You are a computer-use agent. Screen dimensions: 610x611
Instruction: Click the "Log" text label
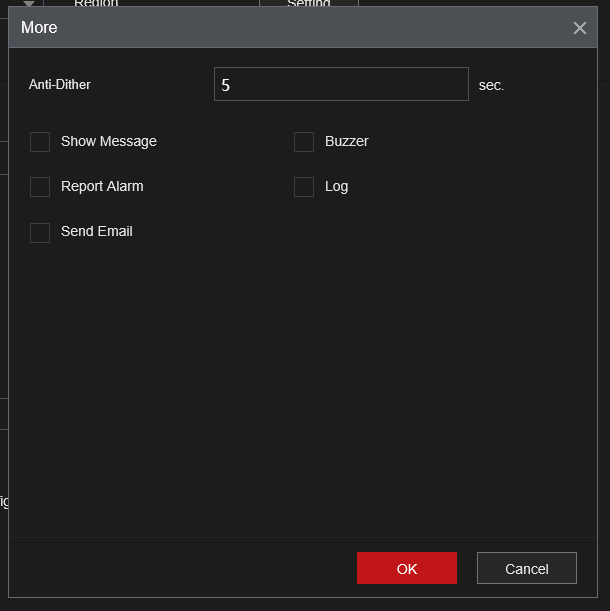click(336, 187)
